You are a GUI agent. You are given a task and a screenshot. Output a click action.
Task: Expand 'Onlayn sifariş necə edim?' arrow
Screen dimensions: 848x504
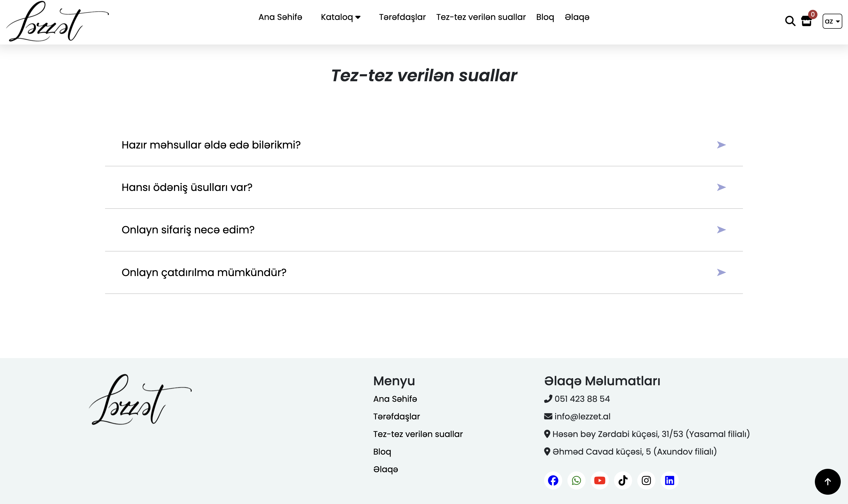(x=721, y=230)
